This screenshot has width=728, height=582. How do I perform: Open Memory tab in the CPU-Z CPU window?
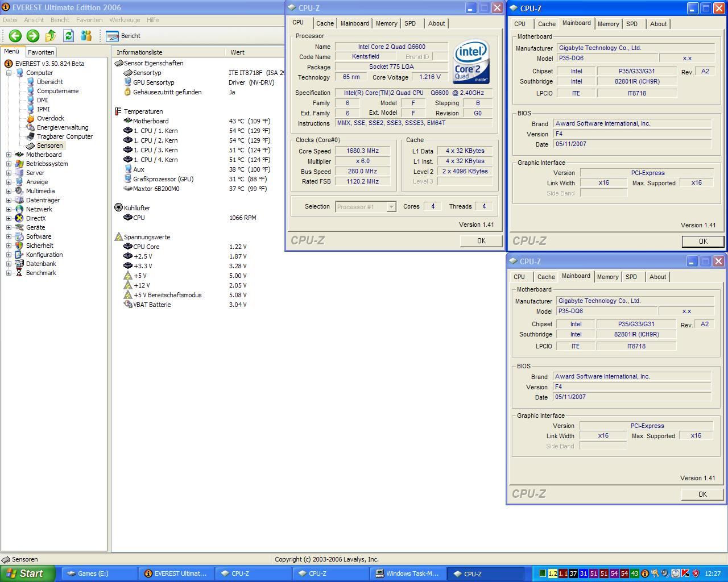click(386, 23)
